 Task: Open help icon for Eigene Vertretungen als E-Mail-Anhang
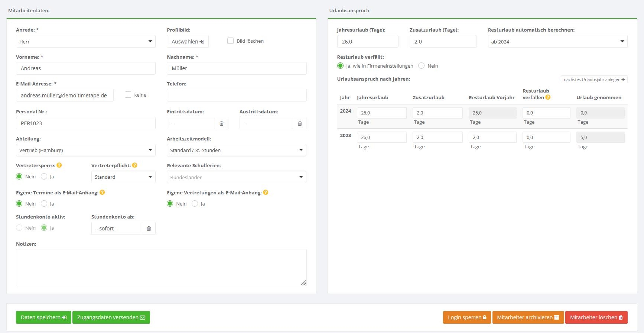(266, 193)
